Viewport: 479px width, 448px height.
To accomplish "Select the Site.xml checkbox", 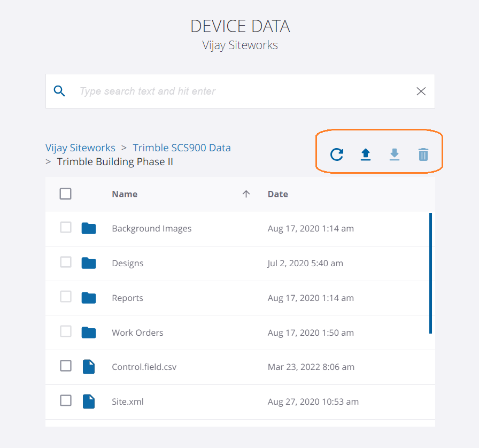I will [x=66, y=400].
